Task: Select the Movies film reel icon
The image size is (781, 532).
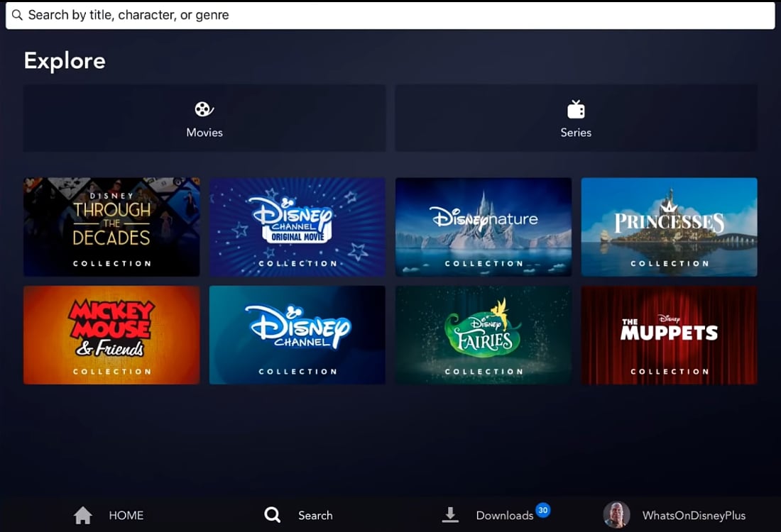Action: tap(204, 110)
